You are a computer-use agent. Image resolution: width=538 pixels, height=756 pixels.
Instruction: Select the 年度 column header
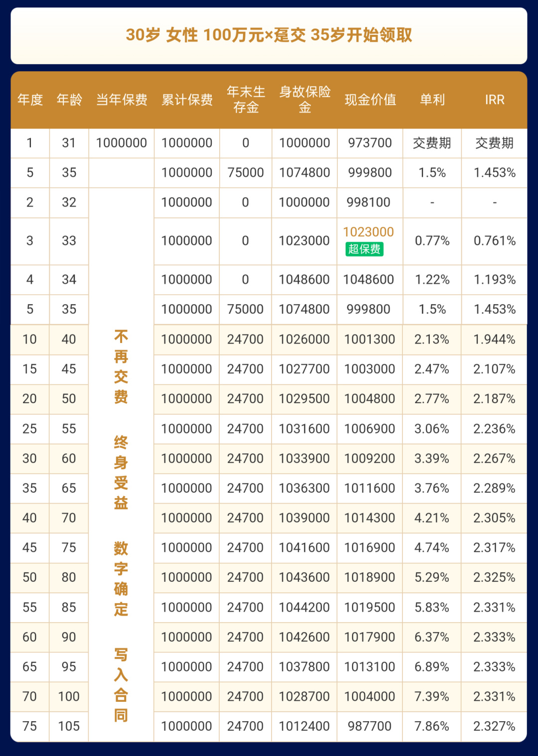(x=30, y=100)
